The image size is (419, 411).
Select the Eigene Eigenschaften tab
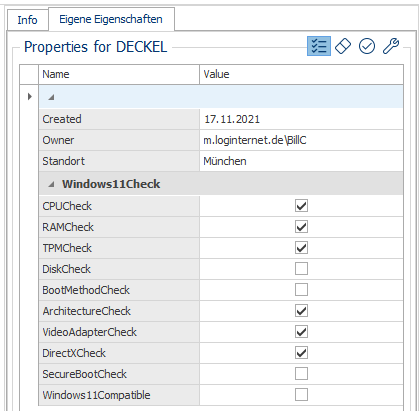point(111,19)
